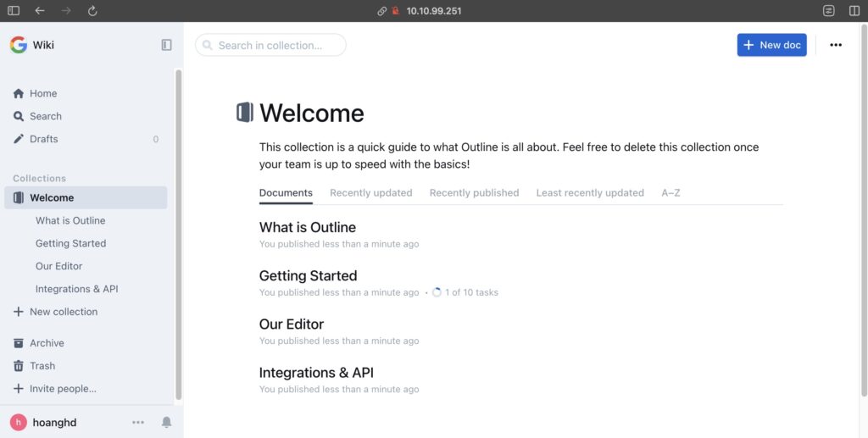Click the browser shields icon left of split view

pos(829,10)
